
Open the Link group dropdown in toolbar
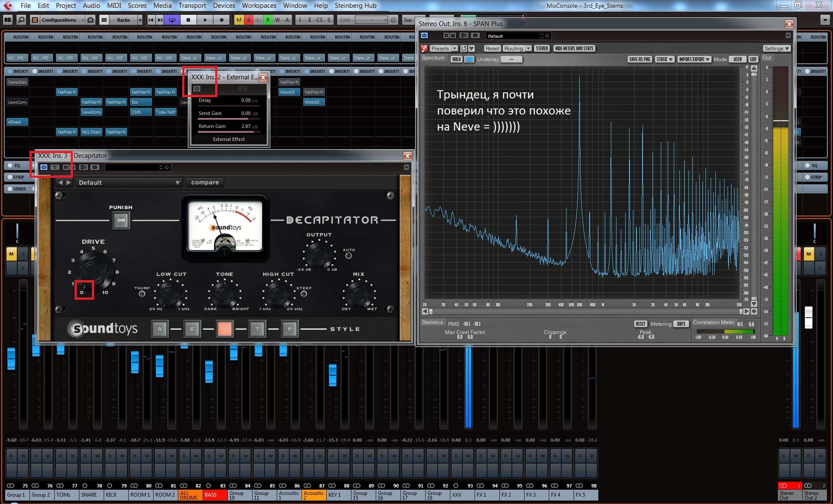point(371,20)
